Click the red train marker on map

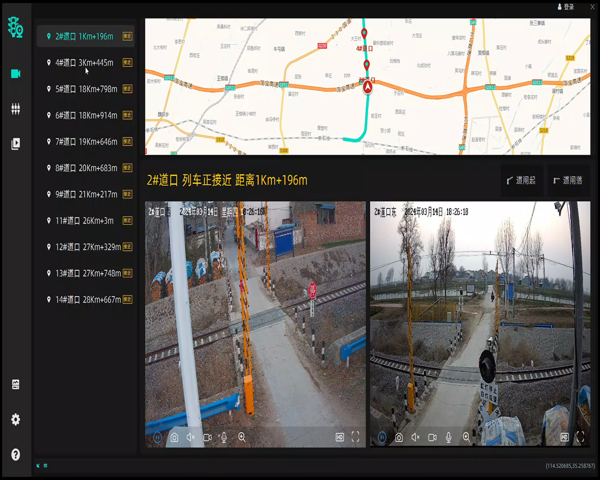367,87
